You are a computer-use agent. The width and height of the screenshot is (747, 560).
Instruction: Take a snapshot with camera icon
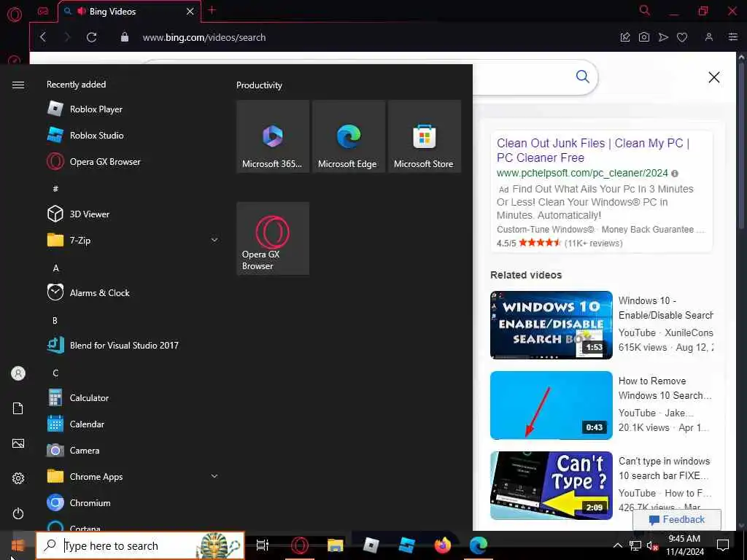pos(644,37)
